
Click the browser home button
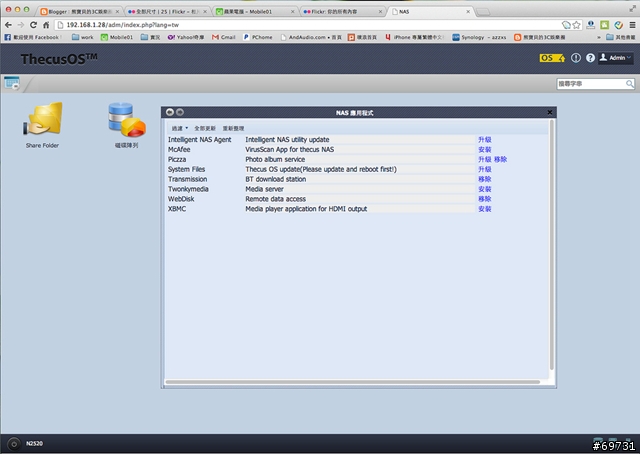click(46, 25)
